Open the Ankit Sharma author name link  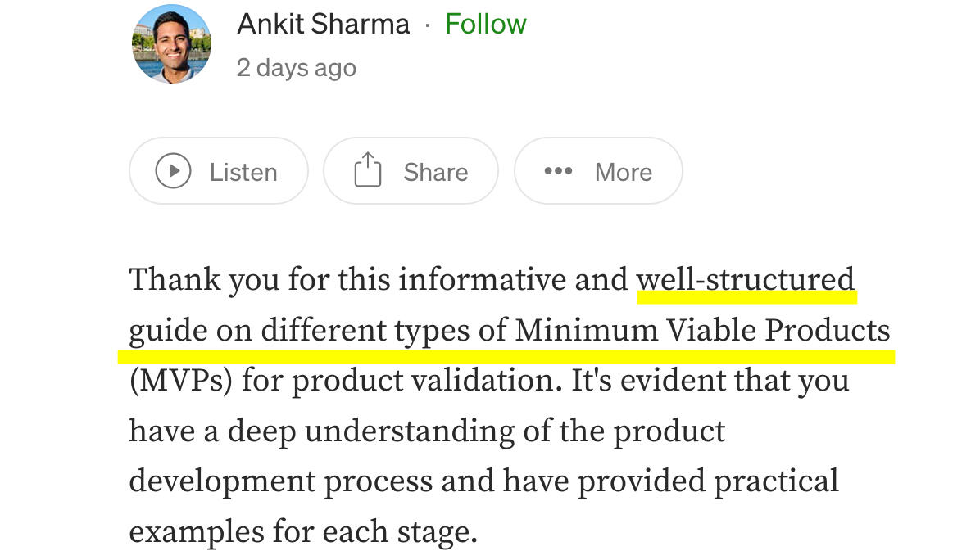(x=323, y=25)
